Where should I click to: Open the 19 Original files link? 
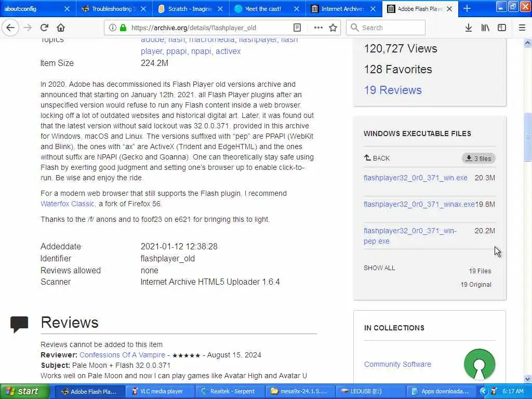[x=476, y=284]
